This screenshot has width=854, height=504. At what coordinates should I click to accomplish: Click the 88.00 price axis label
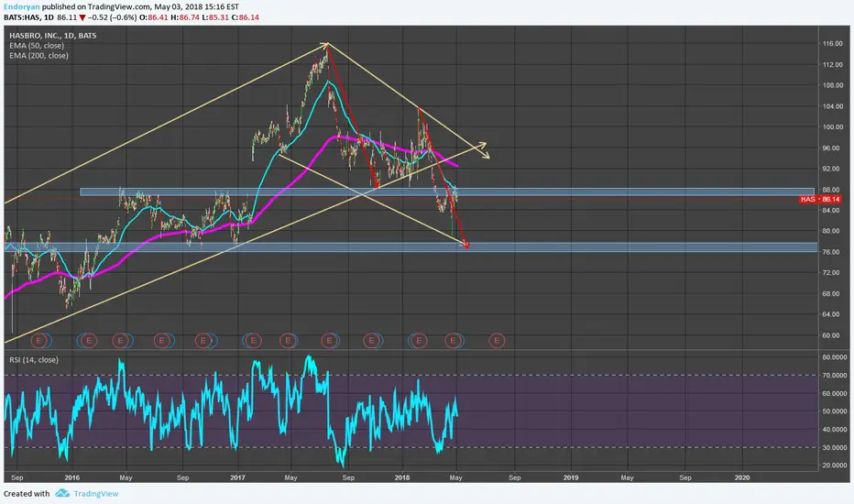coord(833,190)
